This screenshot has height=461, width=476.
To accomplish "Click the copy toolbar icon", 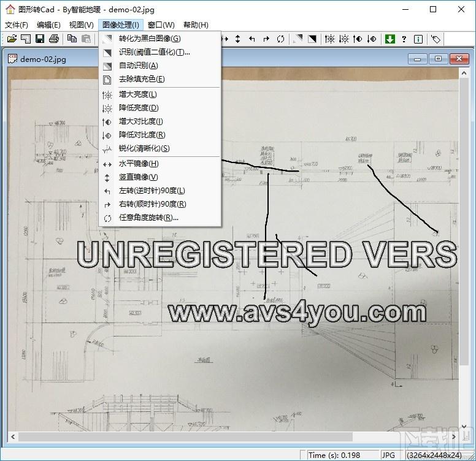I will click(72, 39).
